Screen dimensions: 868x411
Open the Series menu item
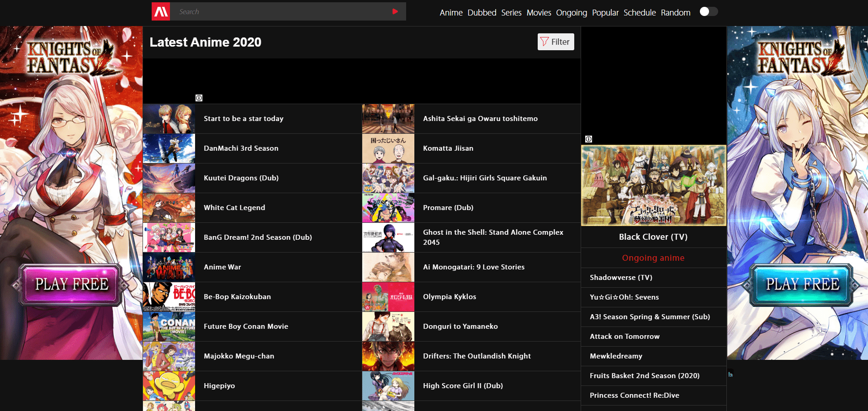(x=511, y=13)
